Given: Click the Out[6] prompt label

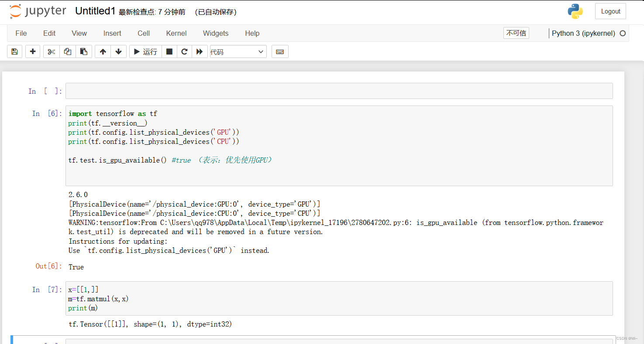Looking at the screenshot, I should tap(48, 266).
